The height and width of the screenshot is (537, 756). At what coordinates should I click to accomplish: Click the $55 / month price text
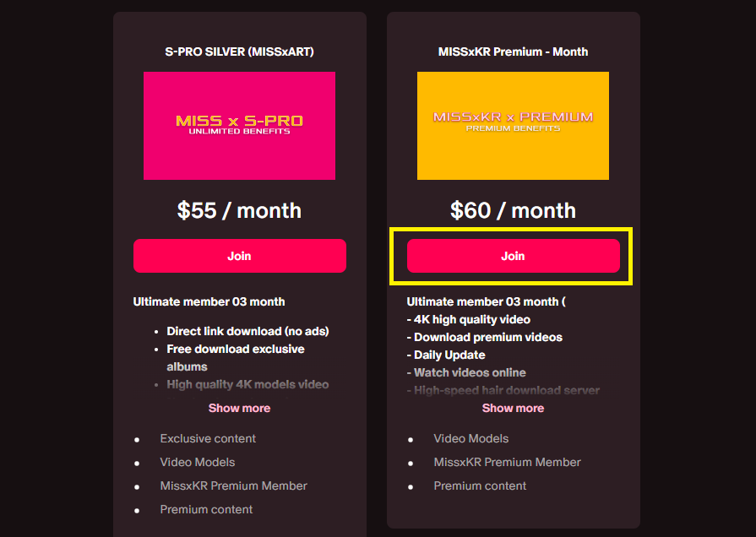239,210
